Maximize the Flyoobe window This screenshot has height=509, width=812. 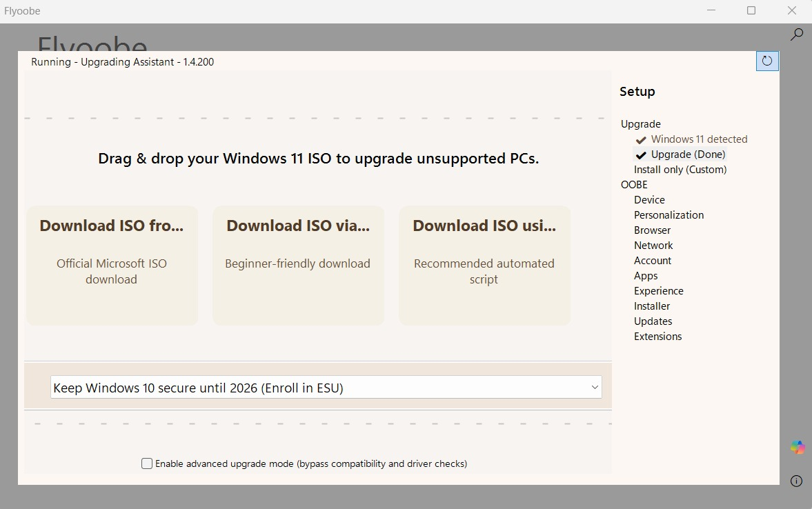pos(751,10)
